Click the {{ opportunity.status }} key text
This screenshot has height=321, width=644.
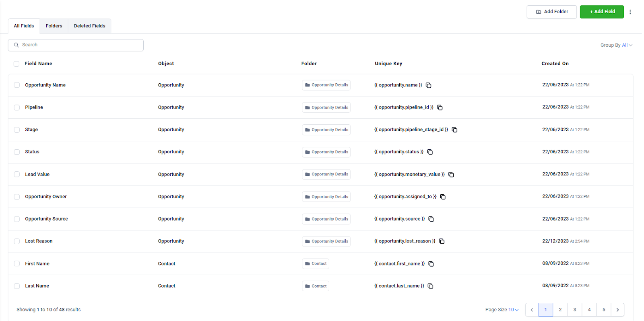point(399,152)
